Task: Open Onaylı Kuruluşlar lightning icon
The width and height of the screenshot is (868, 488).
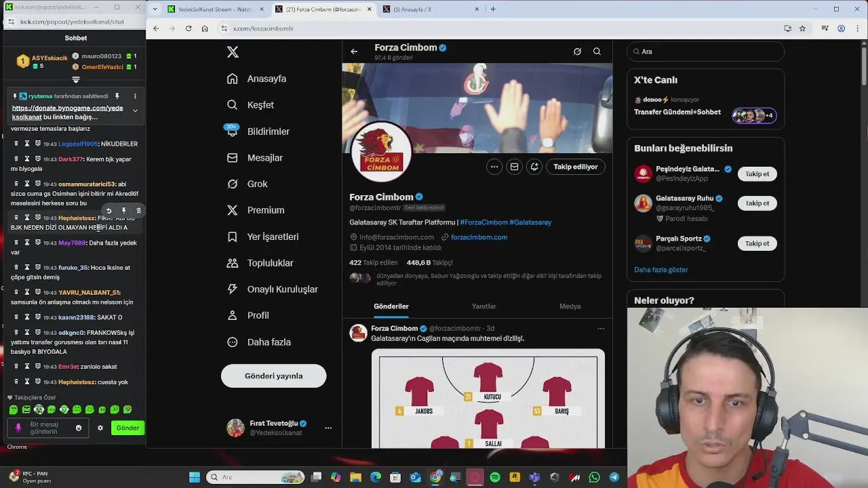Action: (233, 289)
